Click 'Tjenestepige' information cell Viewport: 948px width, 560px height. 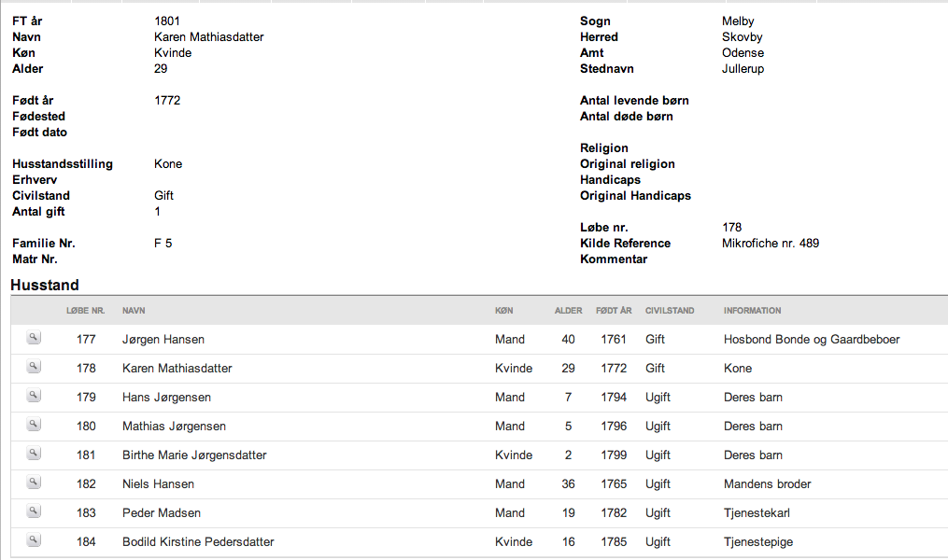758,542
